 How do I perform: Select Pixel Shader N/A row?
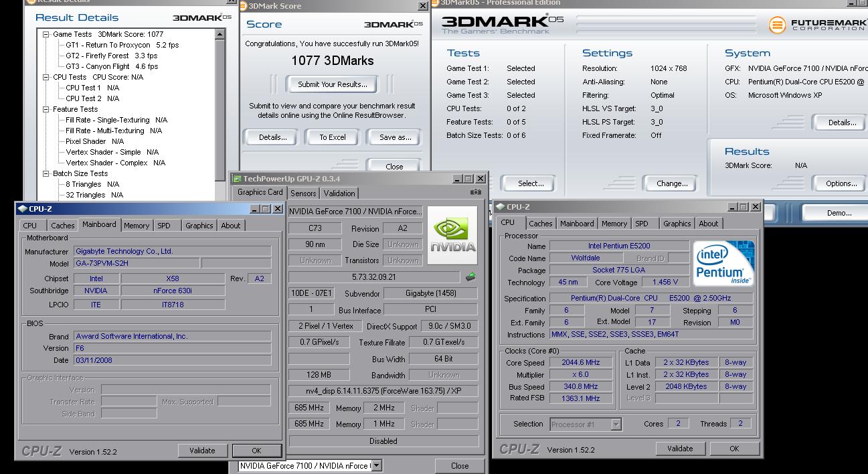point(94,141)
